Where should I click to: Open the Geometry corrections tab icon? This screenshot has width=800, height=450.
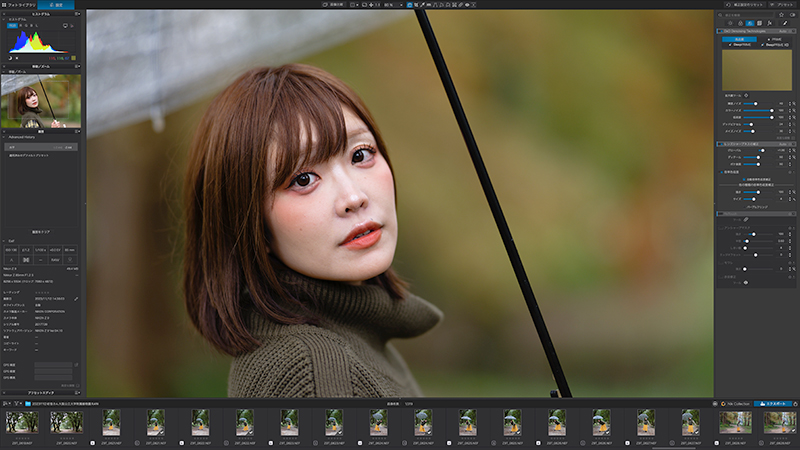pyautogui.click(x=760, y=23)
